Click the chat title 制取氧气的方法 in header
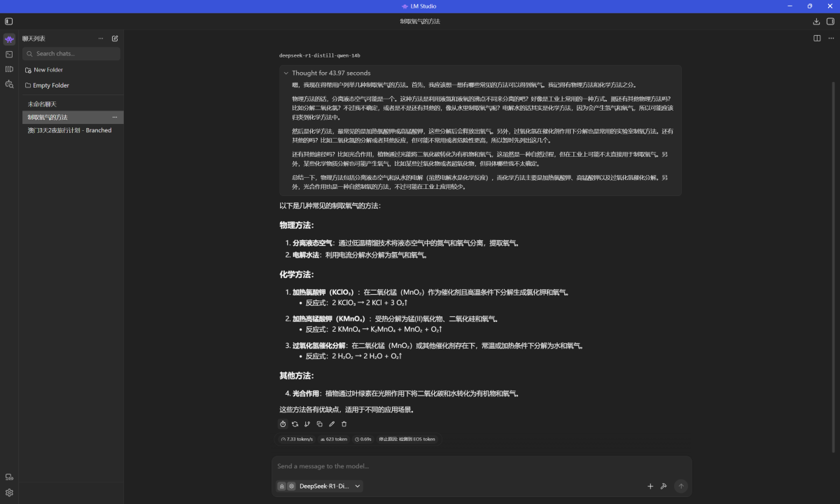The height and width of the screenshot is (504, 840). click(420, 22)
